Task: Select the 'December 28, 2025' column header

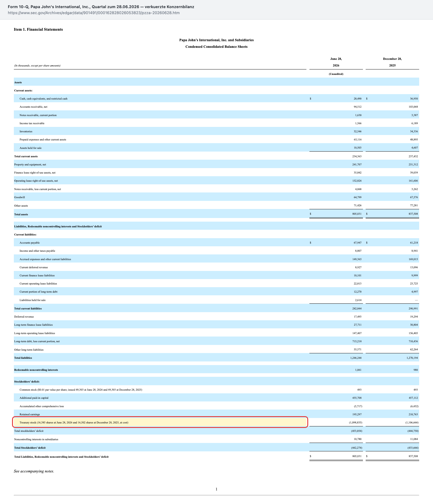Action: pyautogui.click(x=392, y=62)
